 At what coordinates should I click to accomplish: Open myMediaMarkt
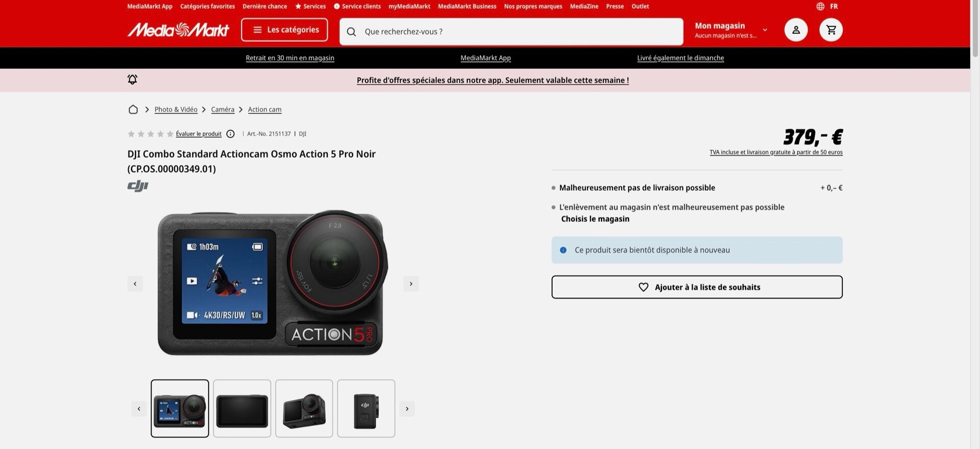[x=409, y=6]
